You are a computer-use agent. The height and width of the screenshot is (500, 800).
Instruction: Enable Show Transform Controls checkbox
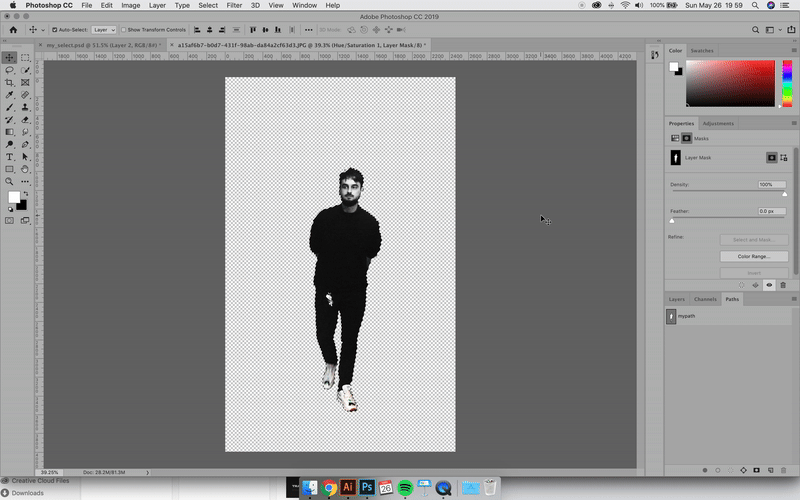tap(123, 30)
